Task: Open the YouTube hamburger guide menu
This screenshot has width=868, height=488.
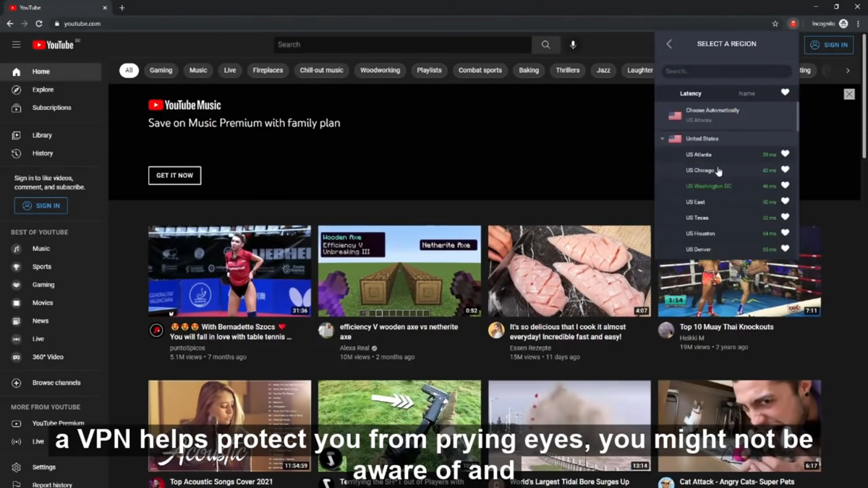Action: coord(16,45)
